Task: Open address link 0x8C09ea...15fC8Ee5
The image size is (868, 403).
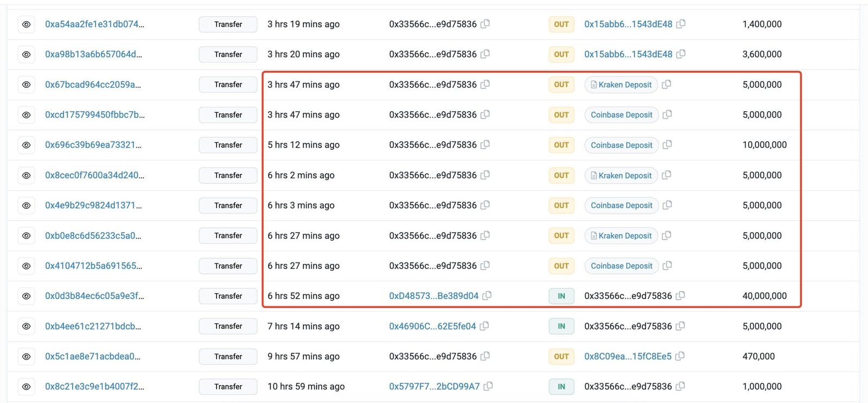Action: (628, 356)
